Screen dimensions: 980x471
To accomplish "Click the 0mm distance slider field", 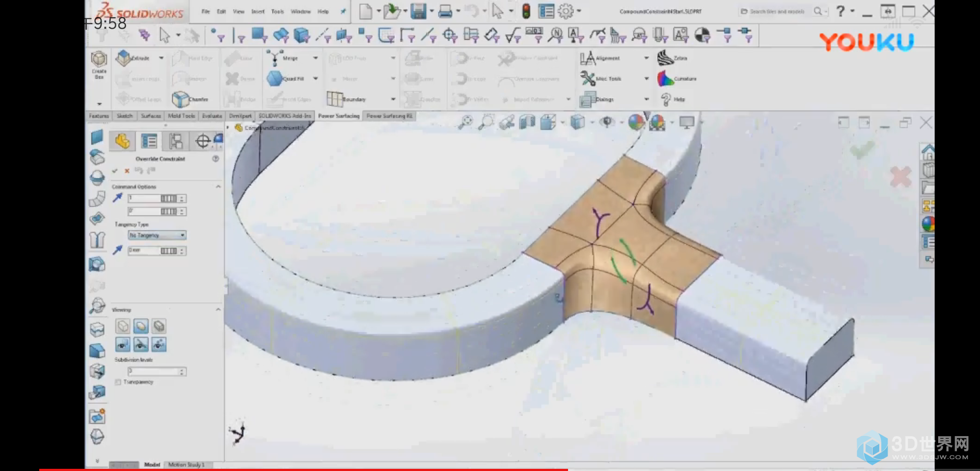I will 157,251.
